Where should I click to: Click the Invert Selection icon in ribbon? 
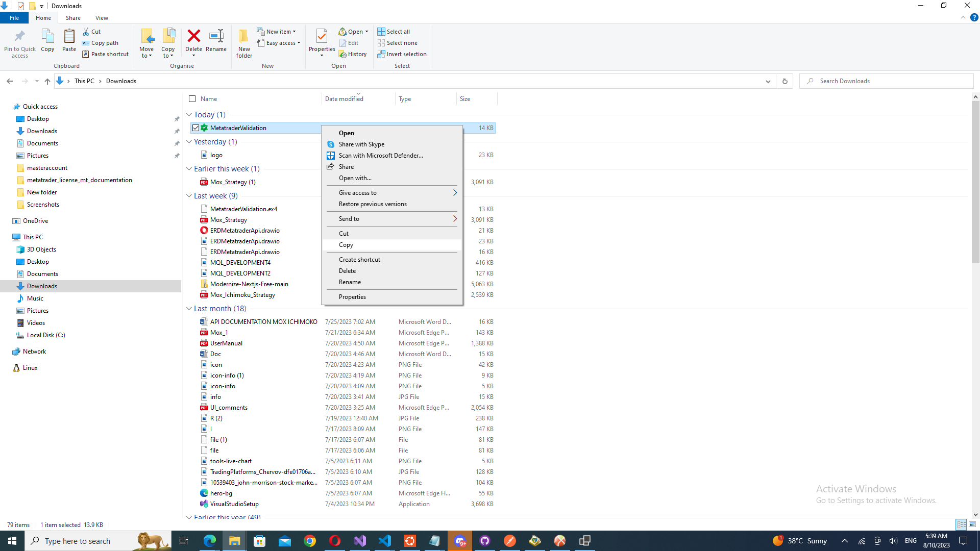381,54
